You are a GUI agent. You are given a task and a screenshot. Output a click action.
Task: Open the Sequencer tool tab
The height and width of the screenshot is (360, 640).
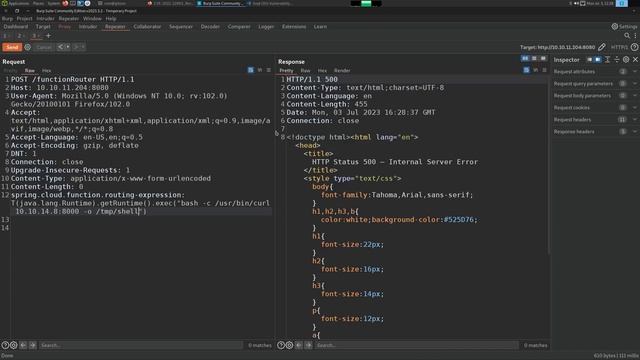(181, 27)
